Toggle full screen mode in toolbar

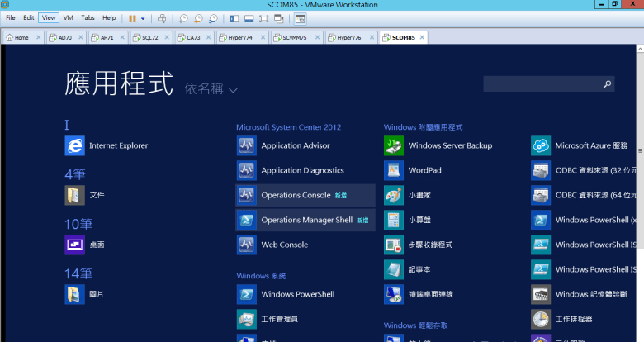264,17
